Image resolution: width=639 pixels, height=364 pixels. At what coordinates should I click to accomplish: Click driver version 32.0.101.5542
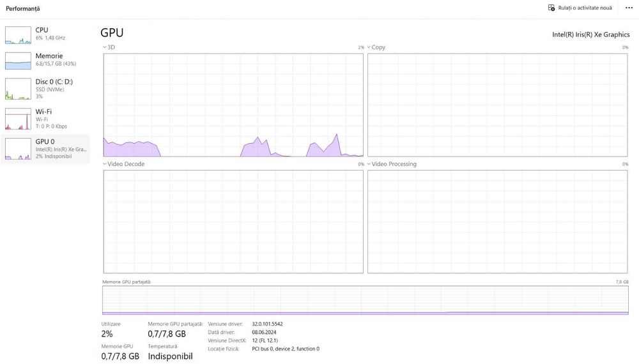[267, 324]
